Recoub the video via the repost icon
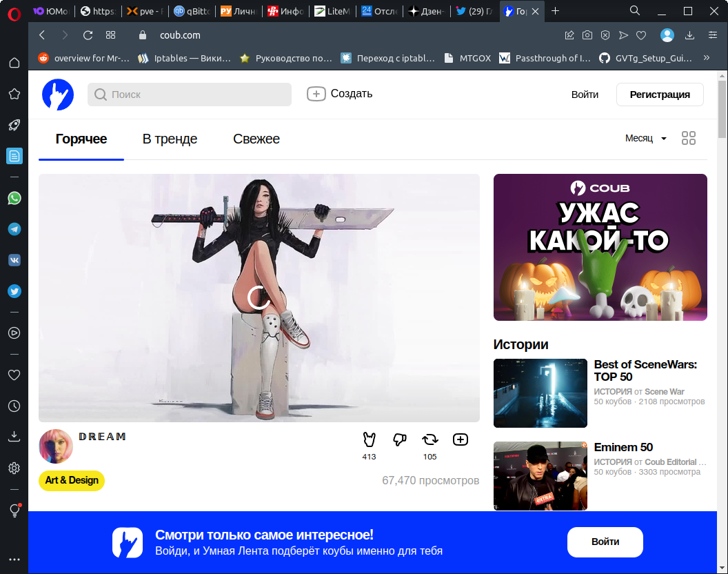The image size is (728, 574). [429, 439]
